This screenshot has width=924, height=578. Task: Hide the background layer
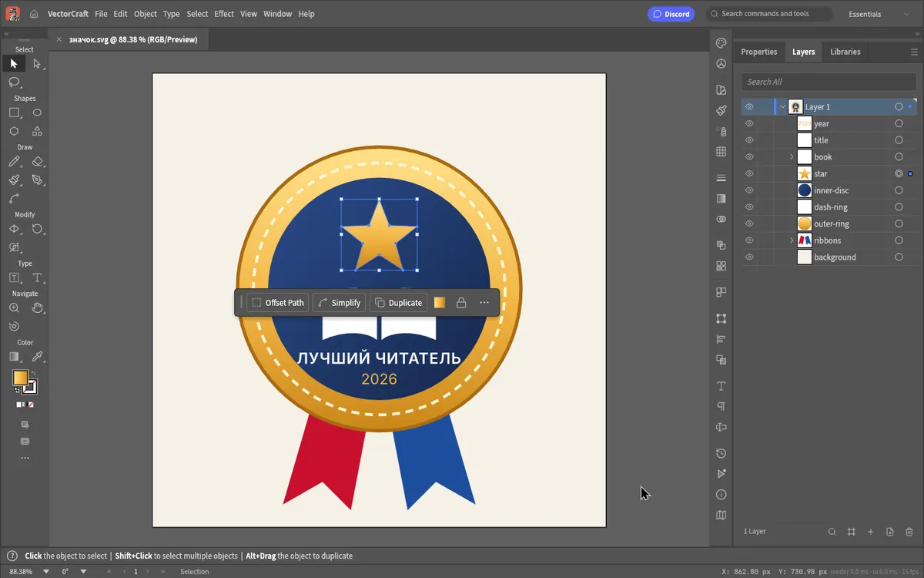tap(749, 257)
